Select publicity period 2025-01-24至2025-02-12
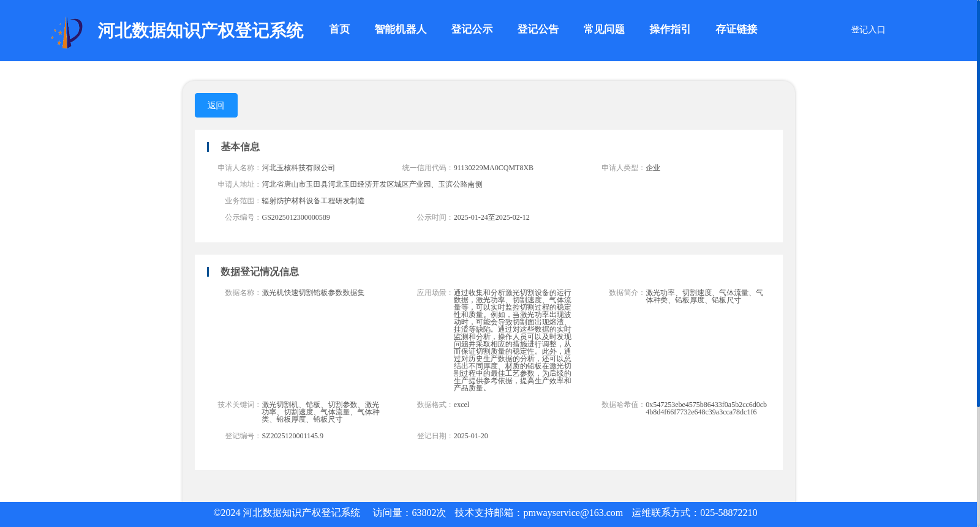The image size is (980, 527). [491, 217]
